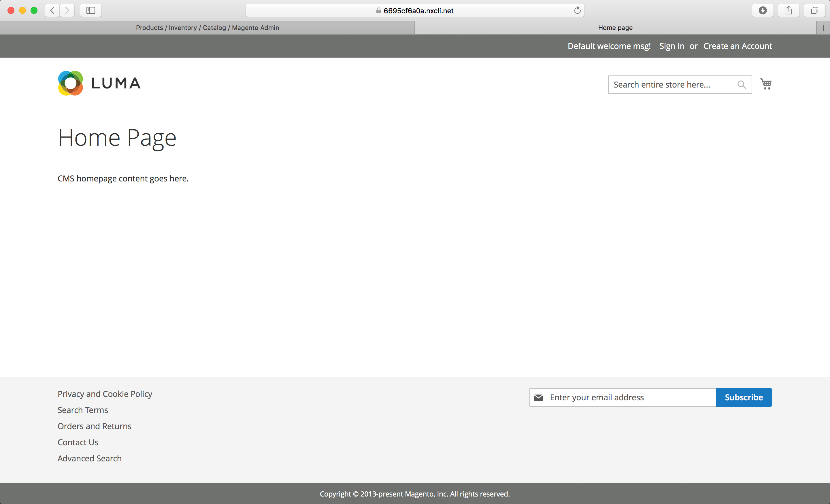Focus the Enter your email address field
830x504 pixels.
622,398
